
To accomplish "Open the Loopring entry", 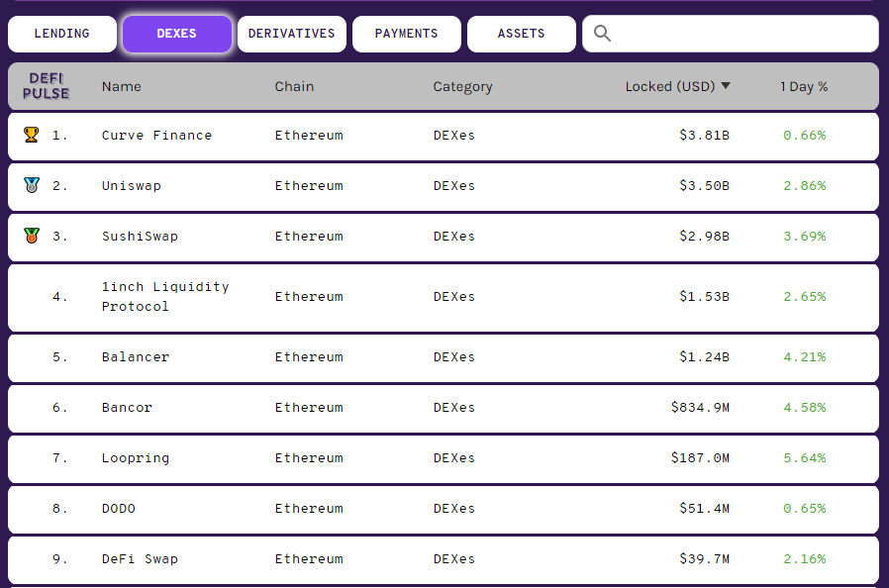I will [x=136, y=458].
